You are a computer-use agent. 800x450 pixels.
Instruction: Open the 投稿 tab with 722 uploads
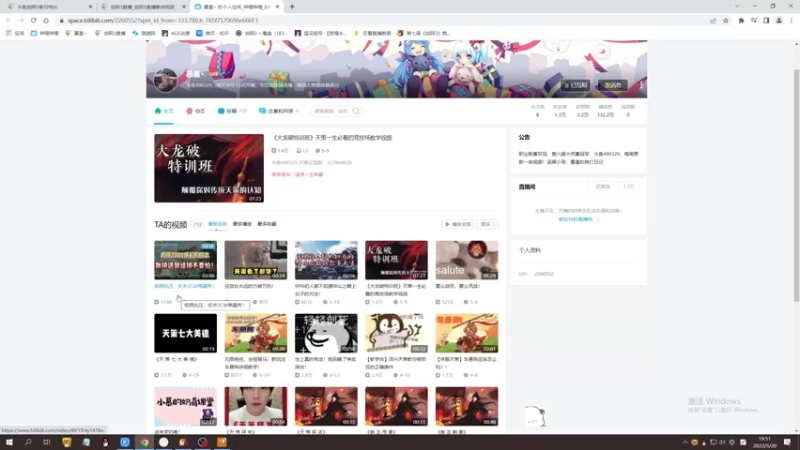(x=232, y=111)
